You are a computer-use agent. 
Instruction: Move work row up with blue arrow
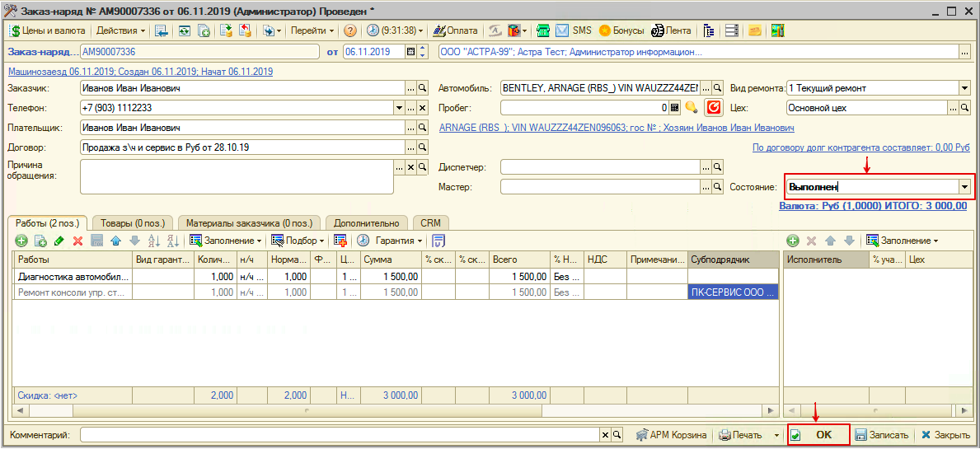tap(115, 241)
